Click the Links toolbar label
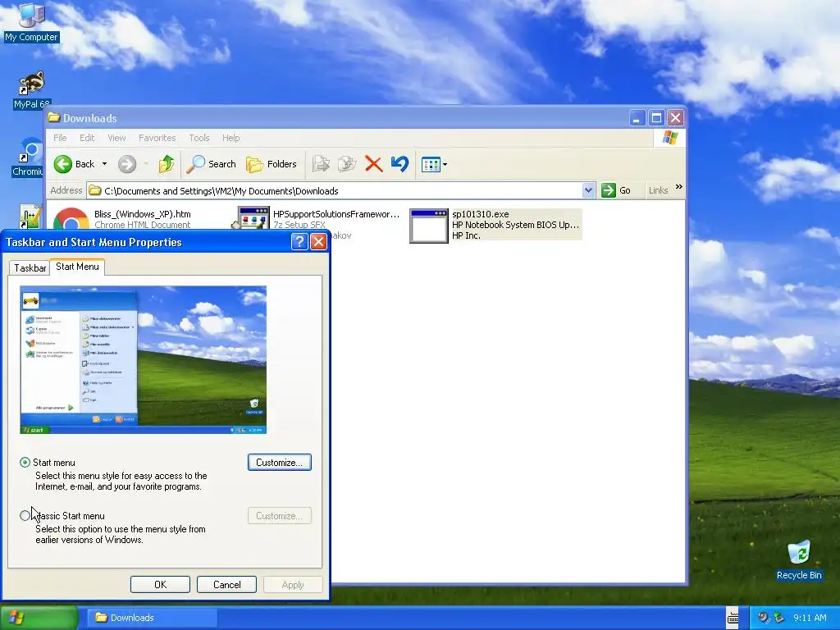The width and height of the screenshot is (840, 630). pos(658,190)
